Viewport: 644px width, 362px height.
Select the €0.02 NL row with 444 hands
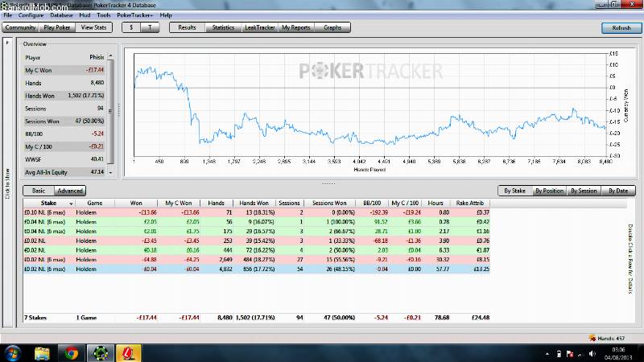pos(256,250)
